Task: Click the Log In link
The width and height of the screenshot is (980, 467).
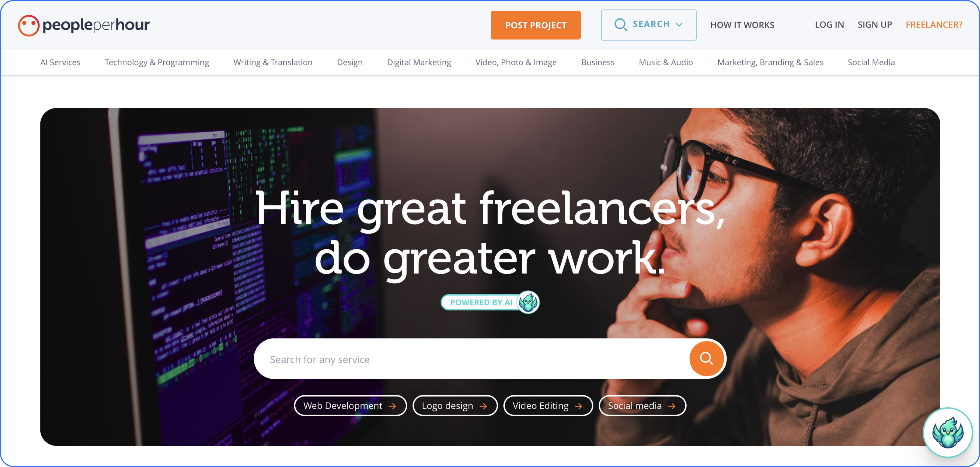Action: [x=829, y=25]
